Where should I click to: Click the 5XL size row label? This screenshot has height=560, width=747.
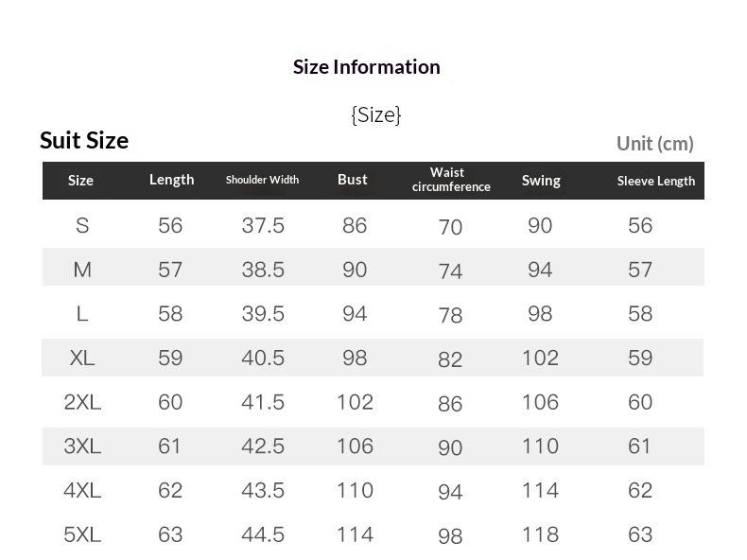coord(82,534)
